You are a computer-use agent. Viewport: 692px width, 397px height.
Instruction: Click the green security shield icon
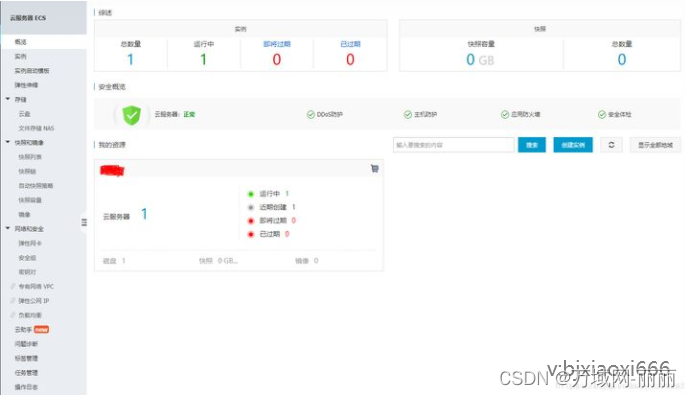coord(132,115)
